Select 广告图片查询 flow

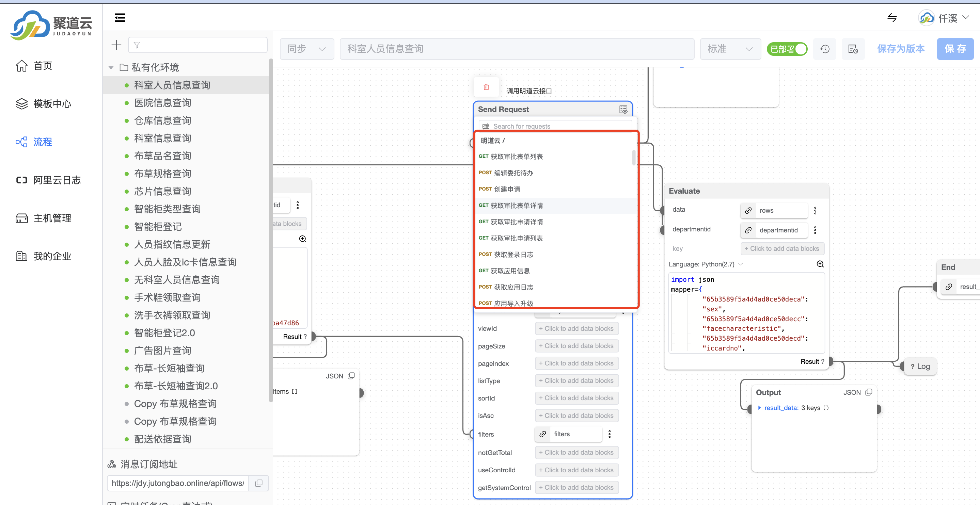pos(162,351)
